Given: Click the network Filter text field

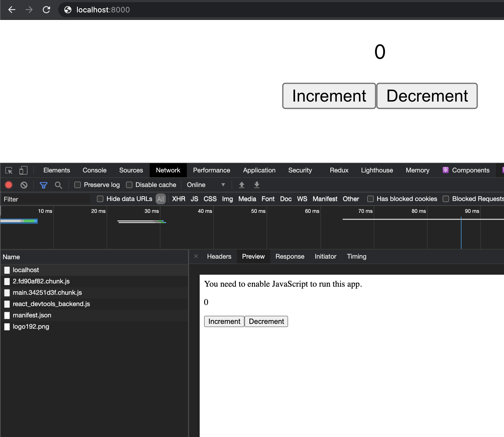Looking at the screenshot, I should 46,199.
